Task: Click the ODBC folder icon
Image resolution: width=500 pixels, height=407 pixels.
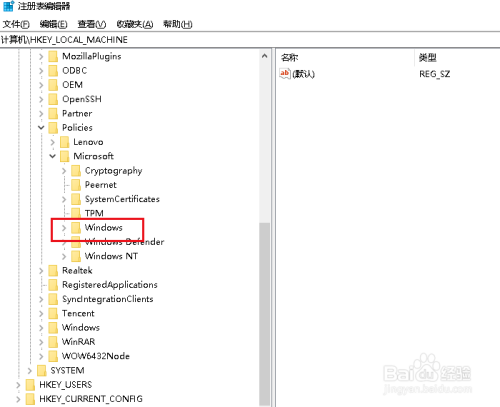Action: 53,71
